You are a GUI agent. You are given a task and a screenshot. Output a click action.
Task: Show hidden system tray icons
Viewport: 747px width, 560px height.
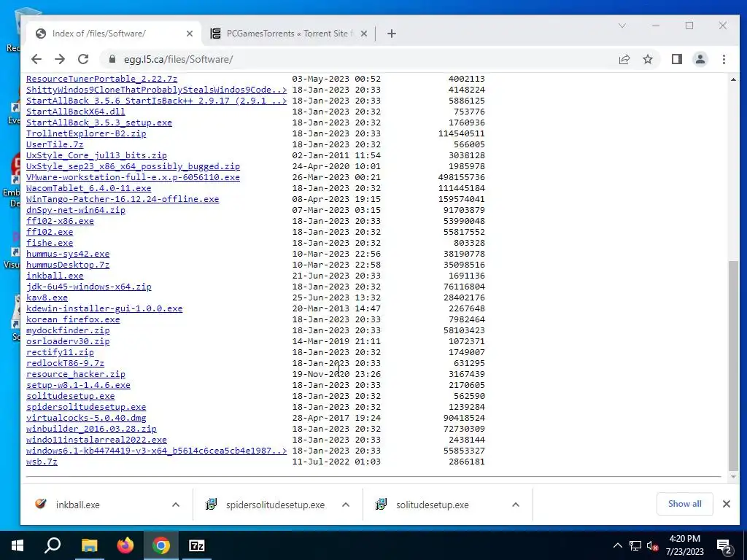(617, 545)
